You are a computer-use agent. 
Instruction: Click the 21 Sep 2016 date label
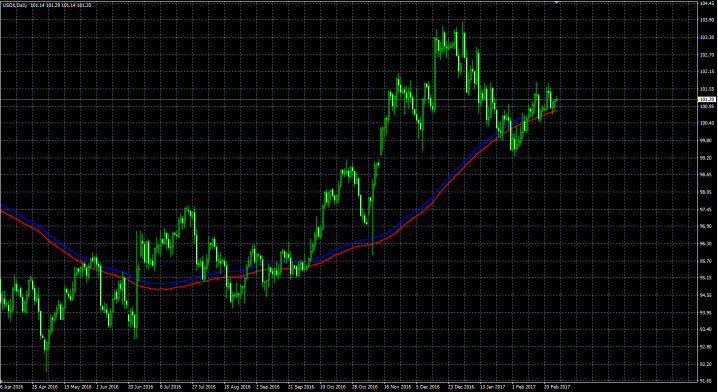(x=300, y=387)
